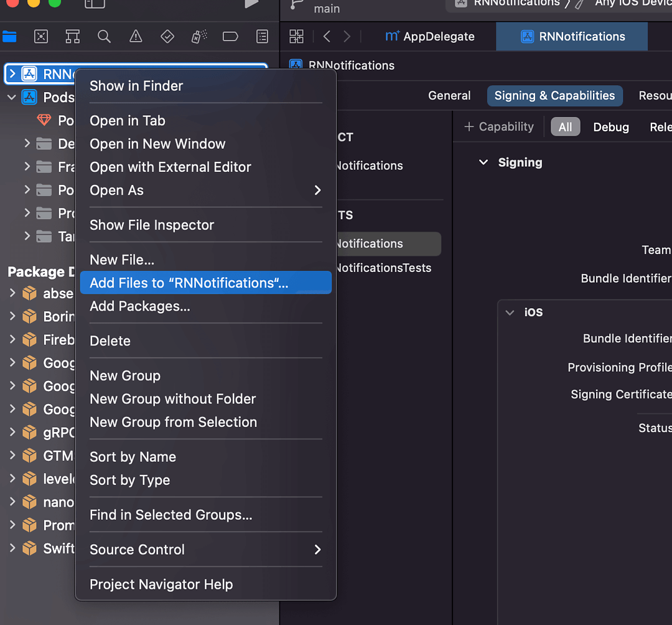Collapse the iOS signing section

tap(510, 312)
